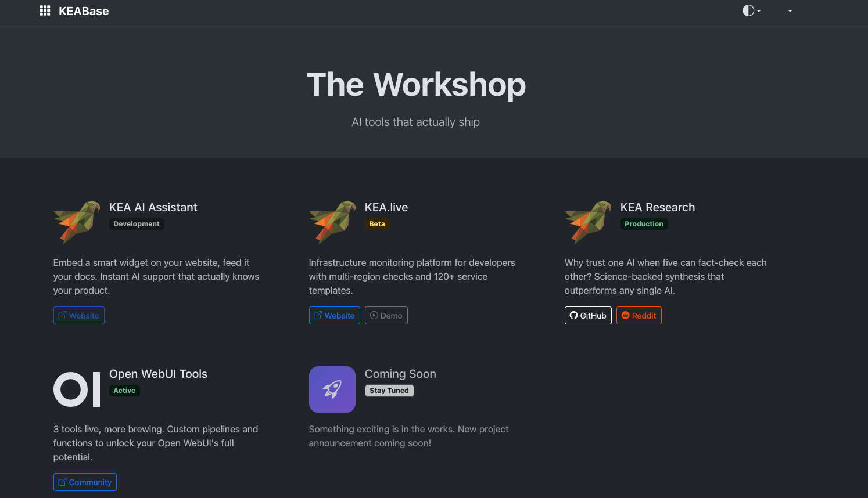Click the Beta status badge
The width and height of the screenshot is (868, 498).
[377, 224]
